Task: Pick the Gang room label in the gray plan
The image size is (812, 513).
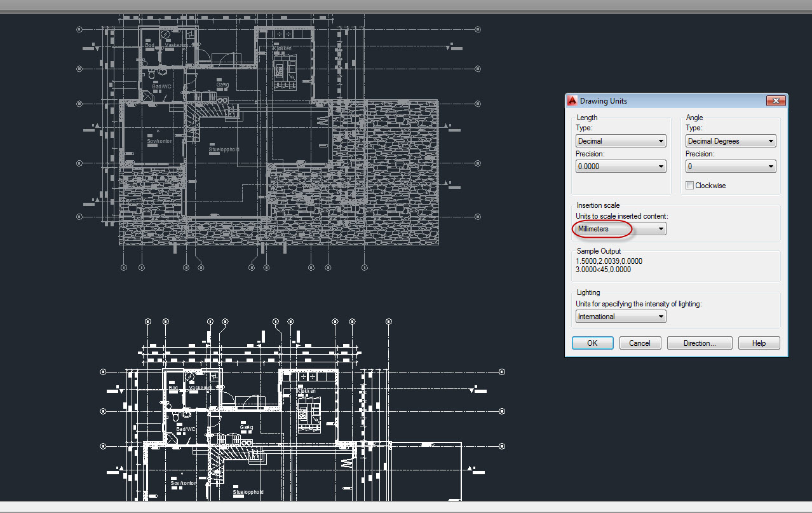Action: tap(222, 84)
